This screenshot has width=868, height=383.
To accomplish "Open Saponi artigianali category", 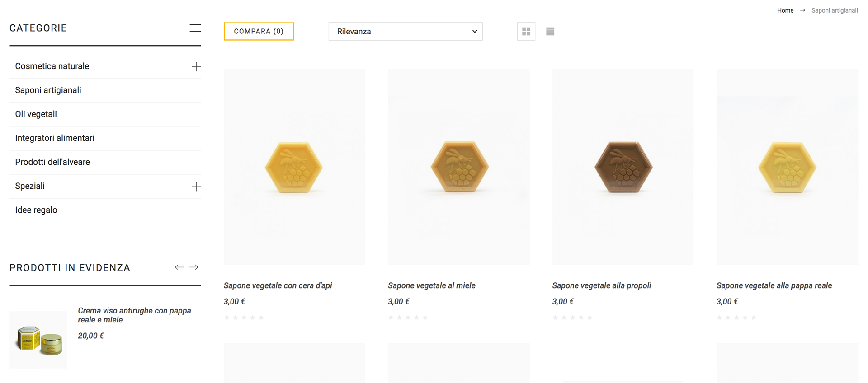I will (x=48, y=90).
